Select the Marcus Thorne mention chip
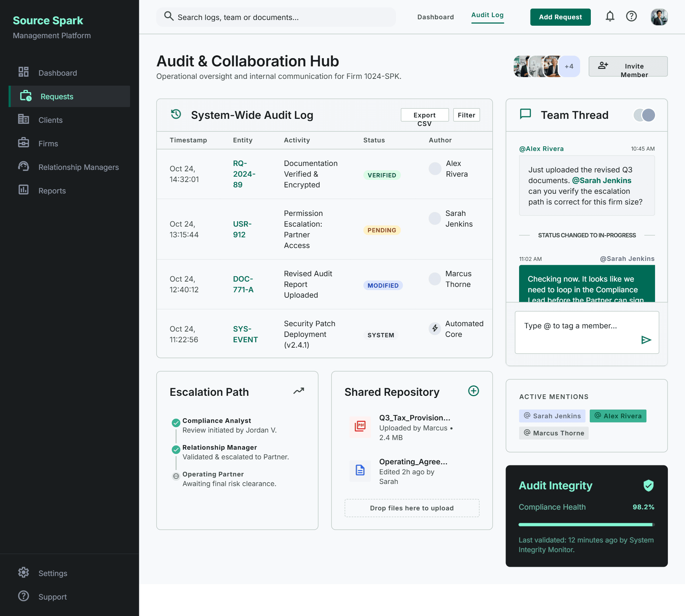 point(554,433)
